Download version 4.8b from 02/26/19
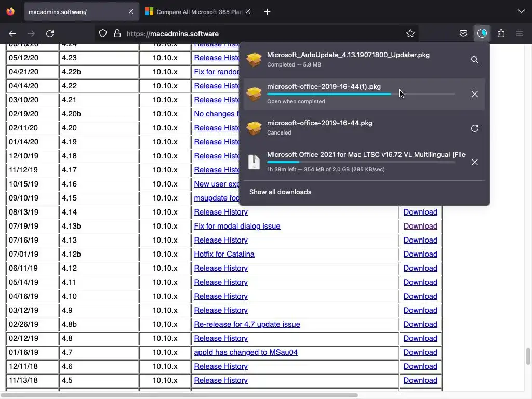Image resolution: width=532 pixels, height=399 pixels. tap(420, 324)
